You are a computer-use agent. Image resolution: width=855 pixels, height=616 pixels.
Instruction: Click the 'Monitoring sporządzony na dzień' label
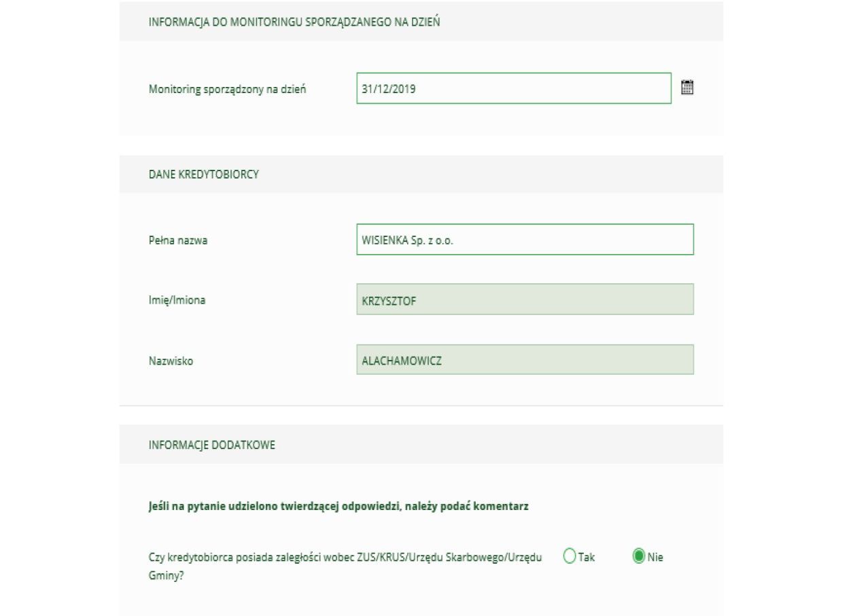pyautogui.click(x=228, y=89)
